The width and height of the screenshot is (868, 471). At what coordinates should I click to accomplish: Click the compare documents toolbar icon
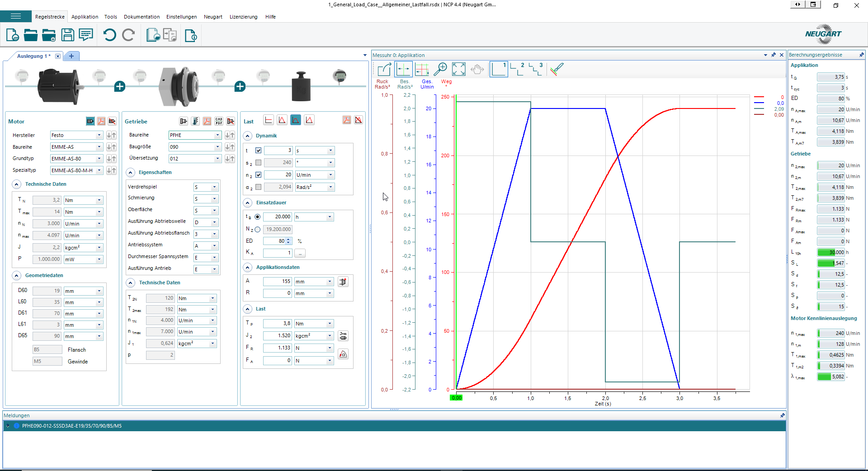(x=170, y=35)
